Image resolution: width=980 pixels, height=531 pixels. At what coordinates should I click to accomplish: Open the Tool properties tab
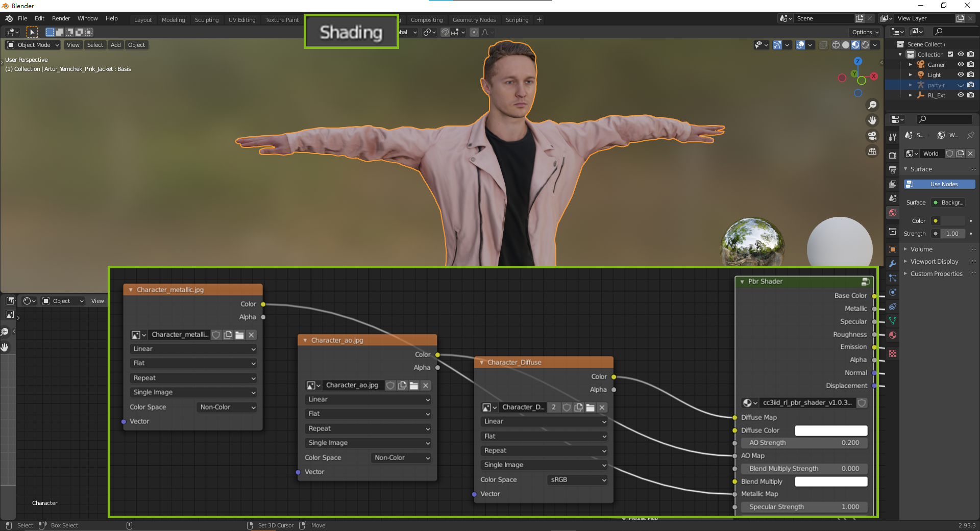pyautogui.click(x=893, y=137)
